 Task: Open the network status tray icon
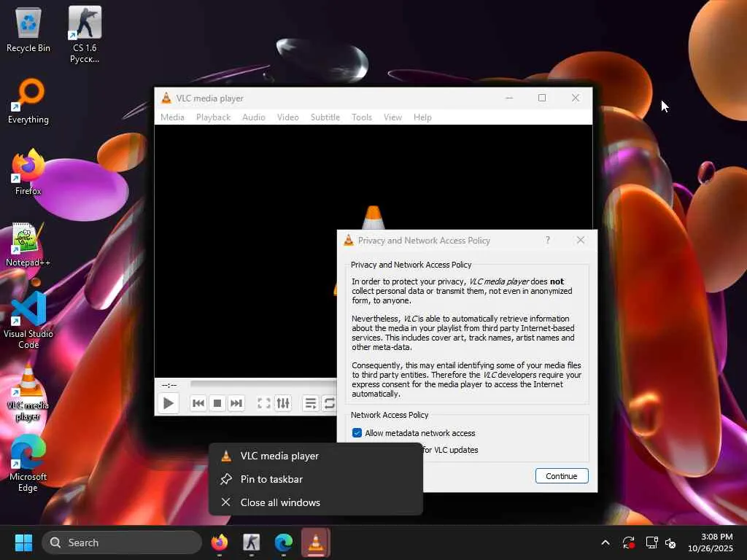click(651, 542)
